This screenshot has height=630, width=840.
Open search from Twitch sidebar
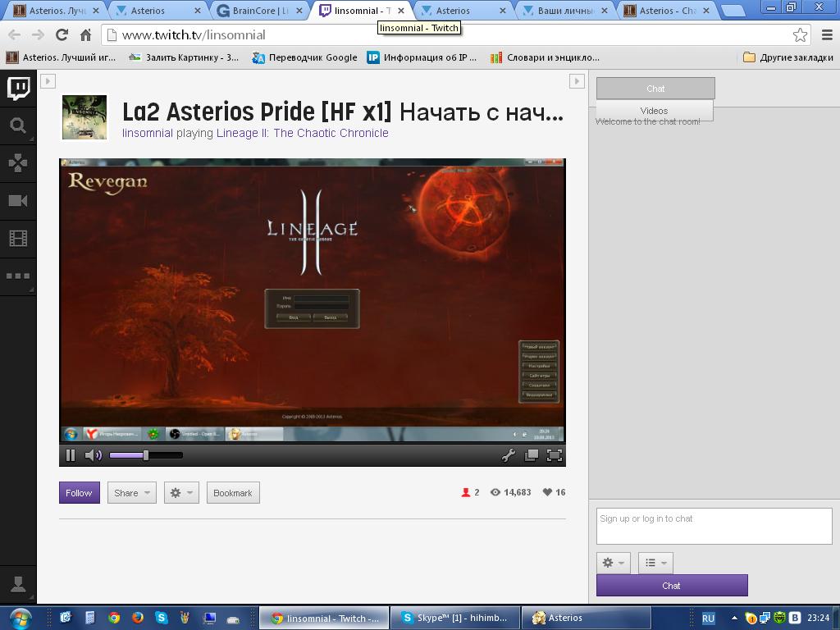(x=18, y=126)
